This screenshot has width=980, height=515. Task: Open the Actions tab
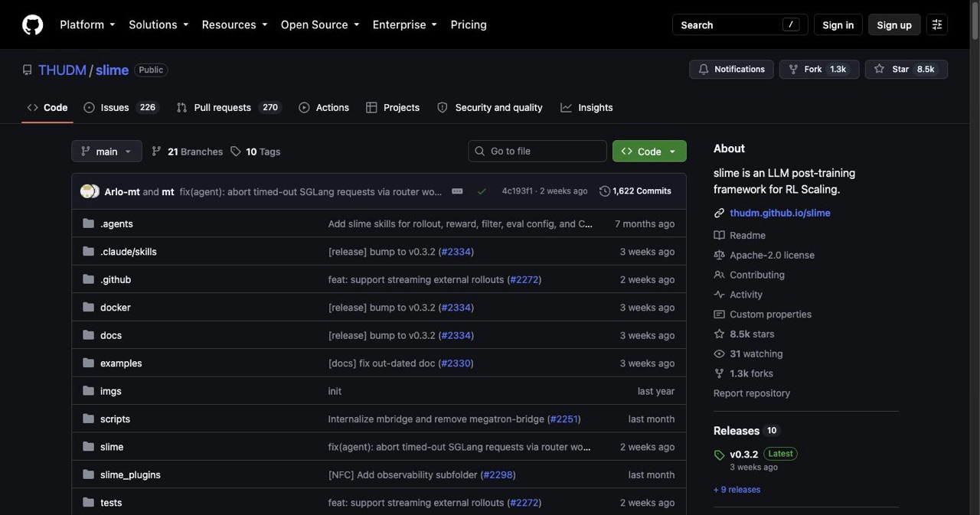coord(324,108)
